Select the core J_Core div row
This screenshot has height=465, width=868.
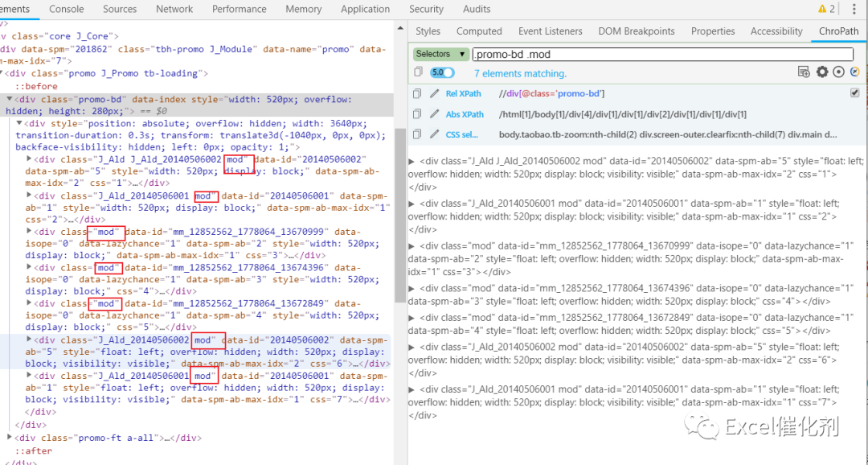pos(59,36)
